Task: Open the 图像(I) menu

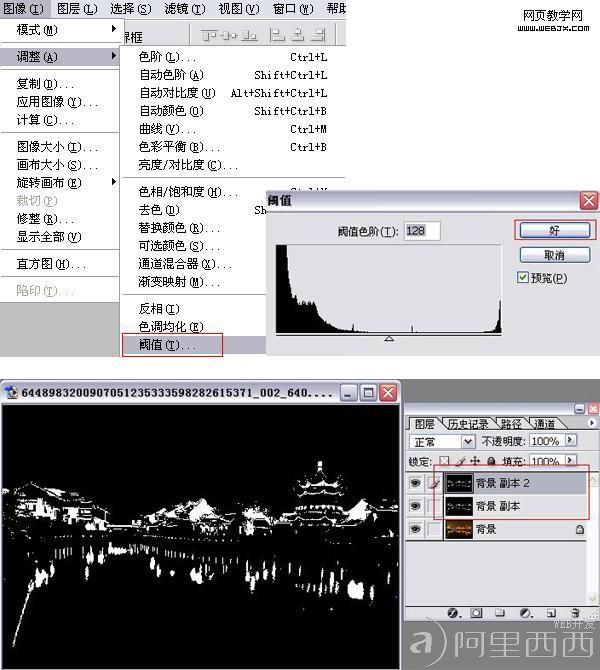Action: click(x=23, y=8)
